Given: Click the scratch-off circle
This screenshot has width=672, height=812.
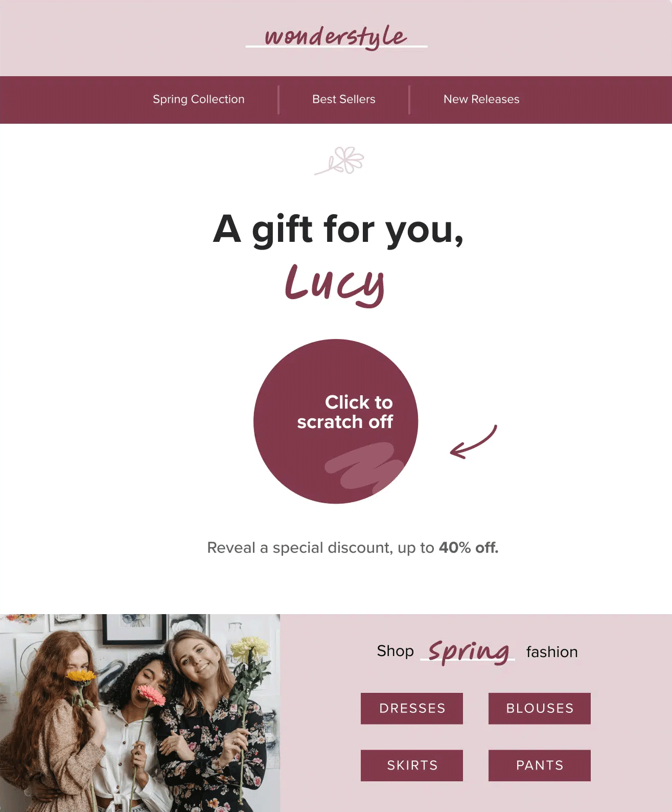Looking at the screenshot, I should [x=336, y=421].
